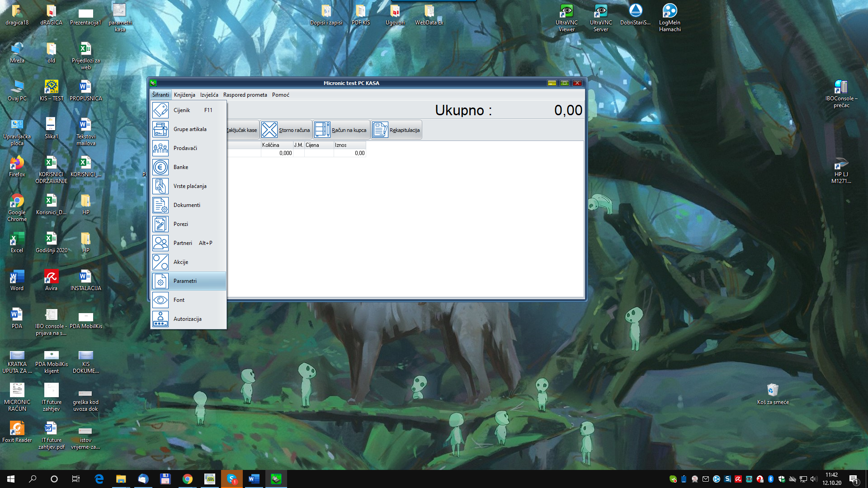Open the Foxit Reader desktop icon

click(x=17, y=432)
